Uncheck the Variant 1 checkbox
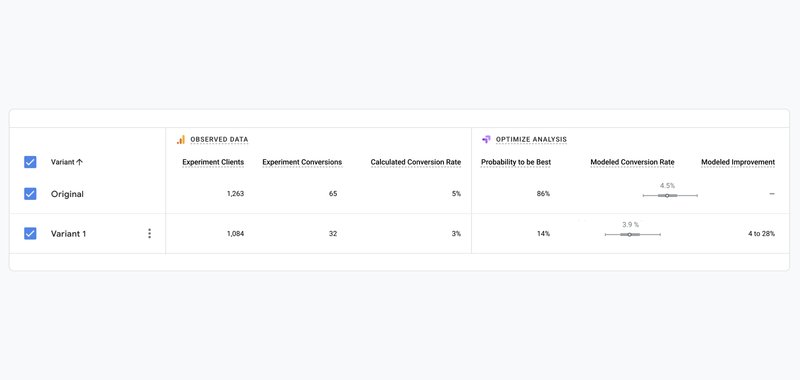This screenshot has height=380, width=800. (x=30, y=234)
